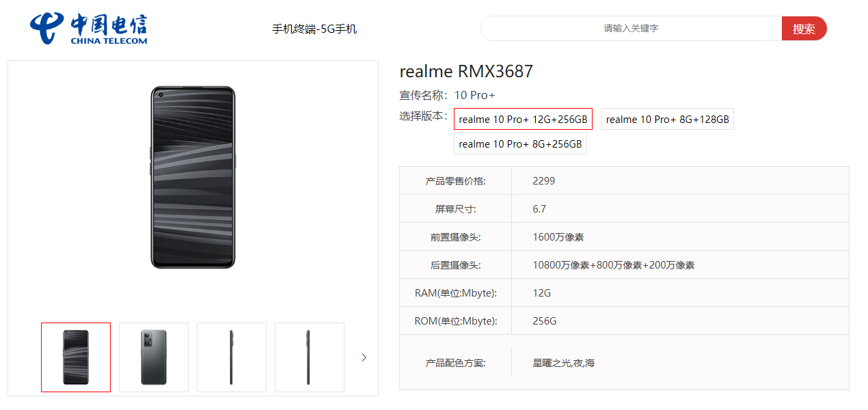The width and height of the screenshot is (868, 410).
Task: Select realme 10 Pro+ 8G+256GB version
Action: (520, 143)
